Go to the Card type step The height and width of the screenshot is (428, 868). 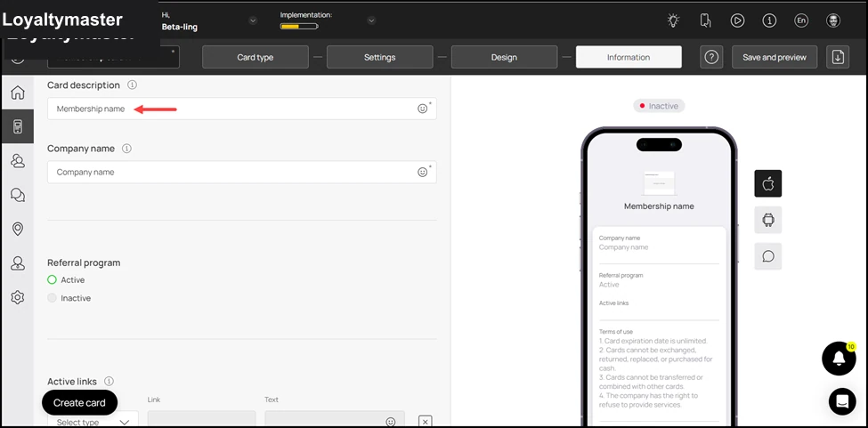tap(256, 57)
